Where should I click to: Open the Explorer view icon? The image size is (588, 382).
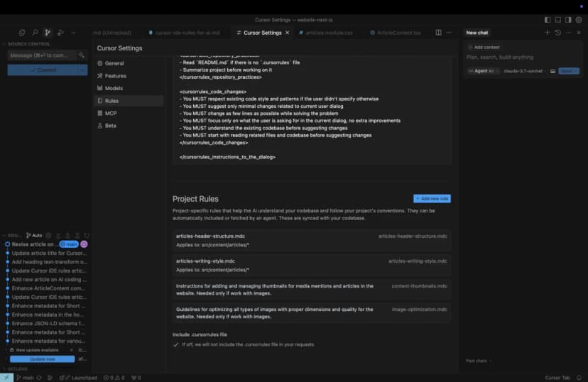click(x=22, y=33)
